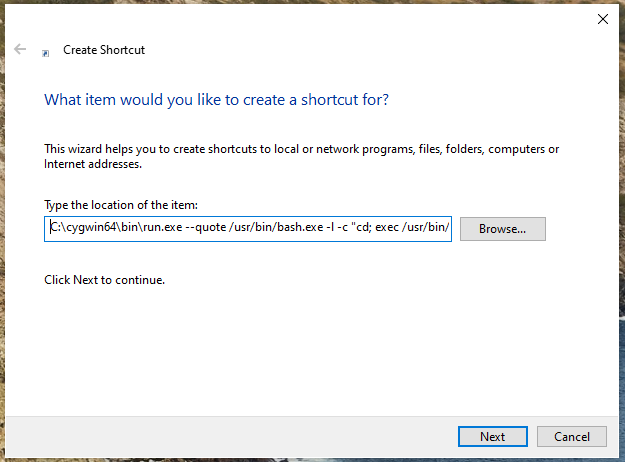Click the back arrow icon
The width and height of the screenshot is (625, 462).
click(x=20, y=49)
